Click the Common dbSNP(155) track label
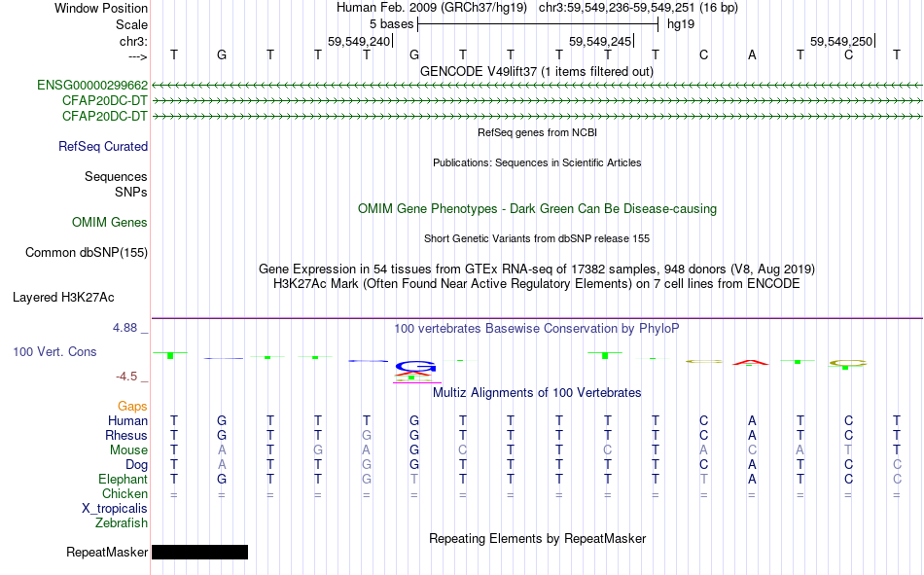 click(87, 252)
